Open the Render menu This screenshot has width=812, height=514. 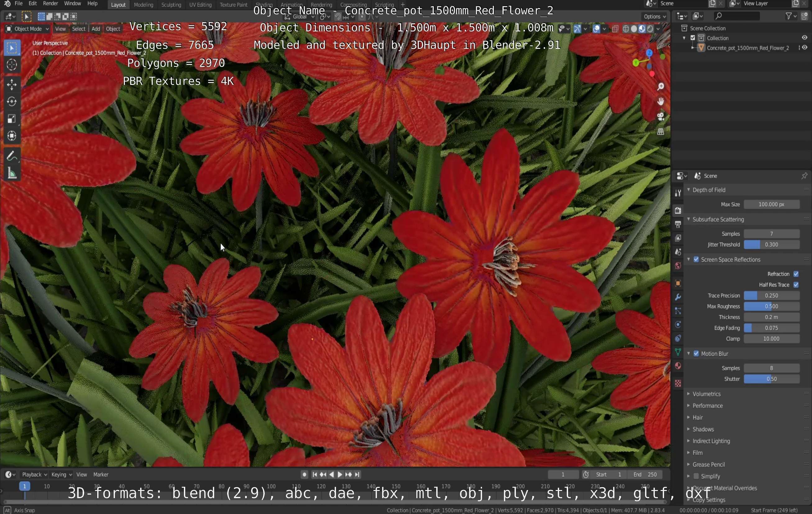[x=50, y=4]
